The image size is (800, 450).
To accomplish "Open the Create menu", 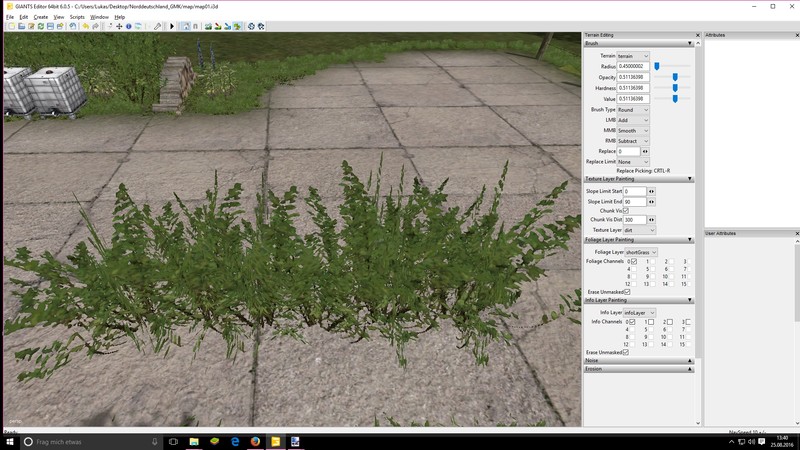I will [40, 17].
